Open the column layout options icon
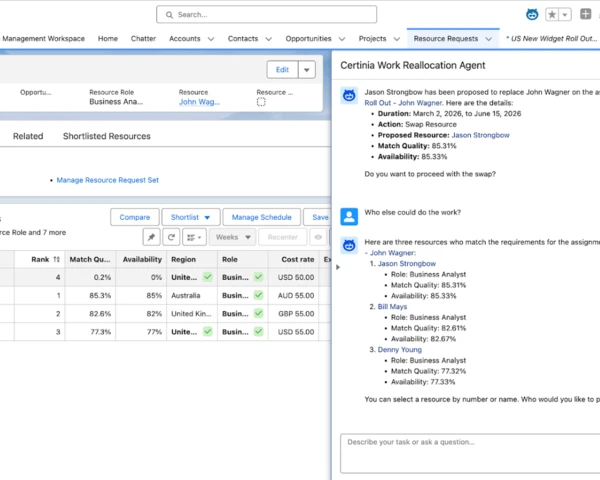Screen dimensions: 600x480 click(194, 237)
